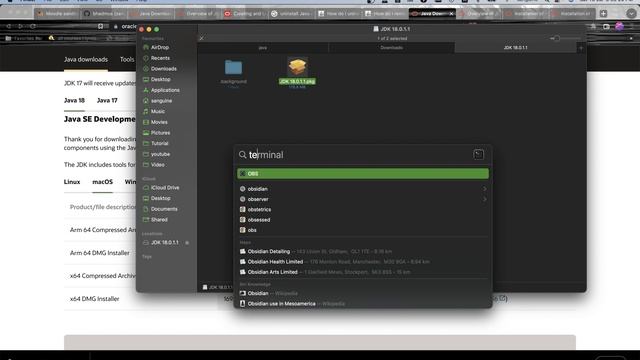Click Arm 64 DMG Installer row
The image size is (640, 360).
click(100, 253)
